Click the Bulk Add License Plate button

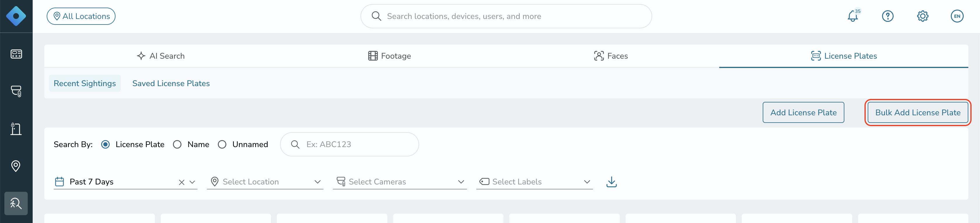918,112
